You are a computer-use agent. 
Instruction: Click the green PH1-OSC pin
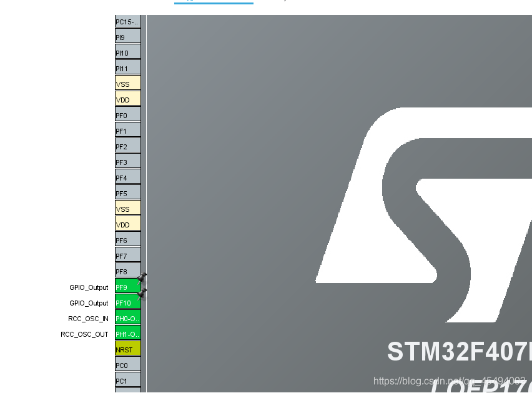coord(128,334)
